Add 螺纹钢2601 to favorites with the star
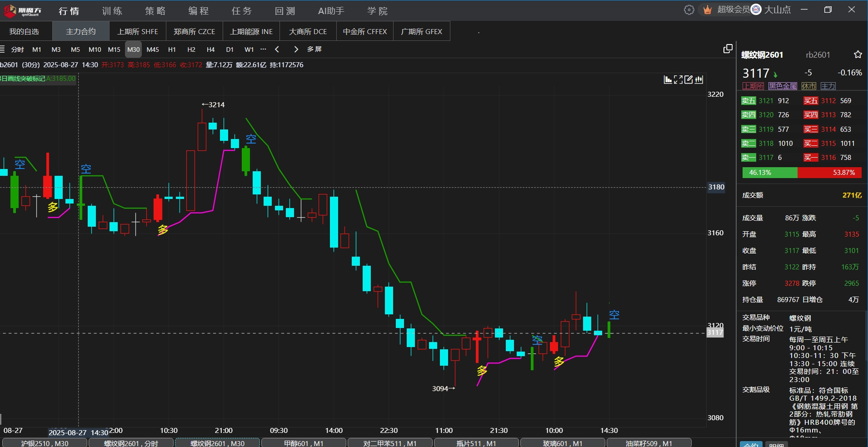The width and height of the screenshot is (868, 447). [x=858, y=55]
